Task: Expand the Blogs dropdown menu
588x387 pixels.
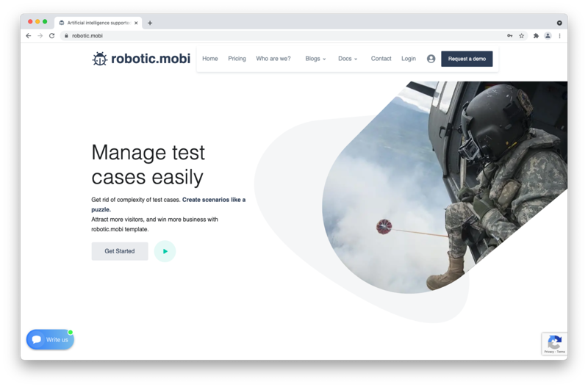Action: click(x=315, y=59)
